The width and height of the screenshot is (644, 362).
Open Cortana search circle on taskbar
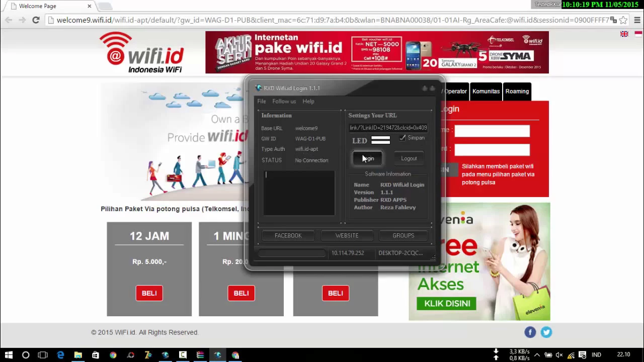tap(26, 355)
